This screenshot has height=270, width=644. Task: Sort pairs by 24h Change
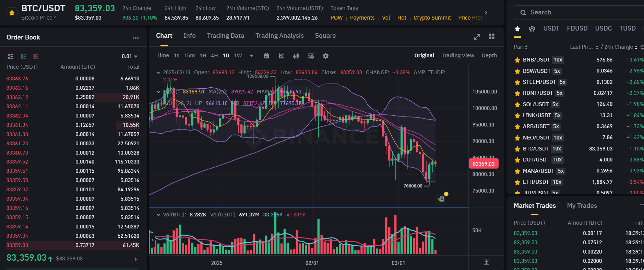pos(621,47)
